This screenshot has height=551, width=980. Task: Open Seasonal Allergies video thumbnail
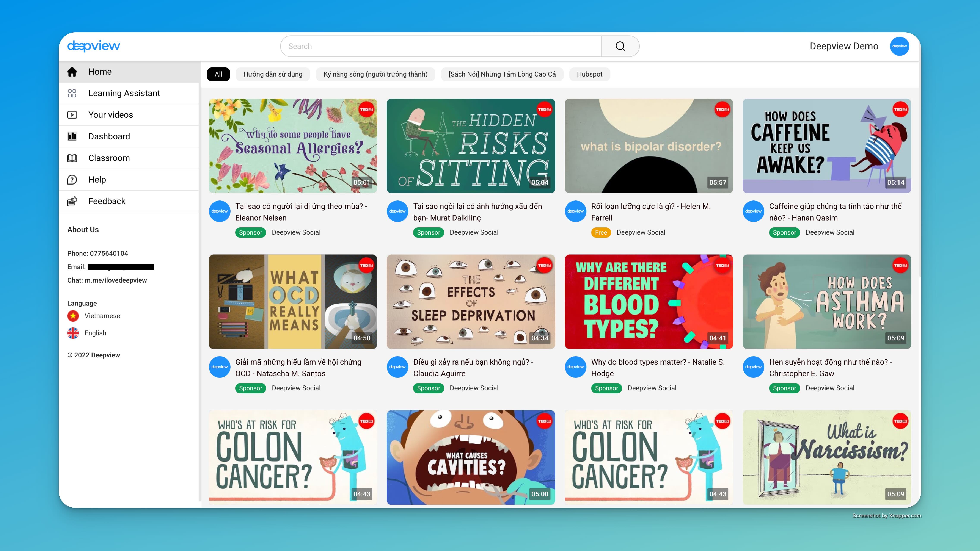pos(293,146)
